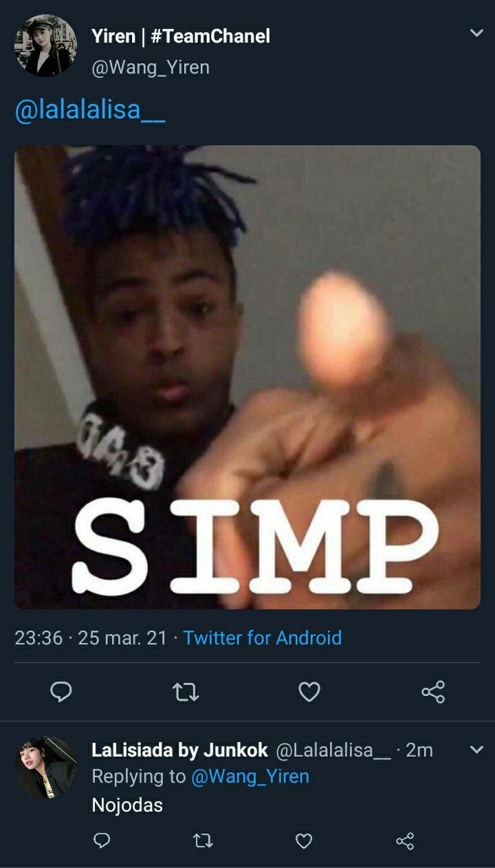Open the Twitter for Android link
The width and height of the screenshot is (495, 868).
click(262, 638)
